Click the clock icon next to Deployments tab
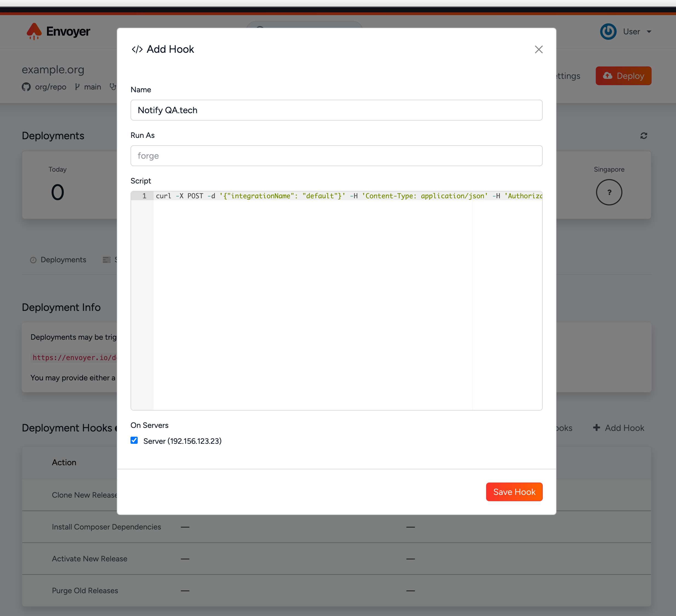 click(x=33, y=260)
